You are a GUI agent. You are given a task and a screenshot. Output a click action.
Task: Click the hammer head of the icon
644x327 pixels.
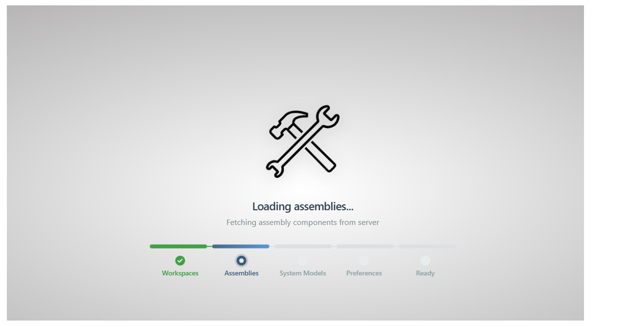tap(288, 125)
